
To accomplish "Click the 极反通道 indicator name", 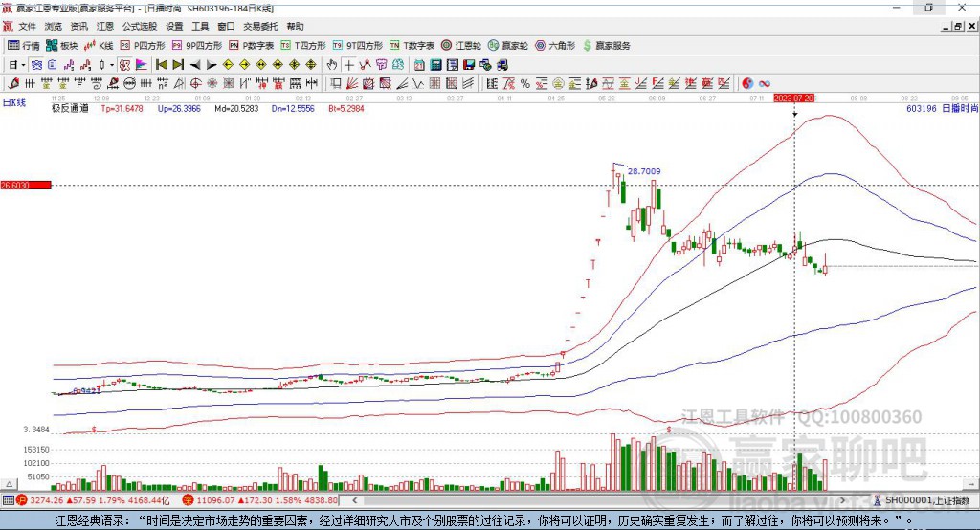I will pyautogui.click(x=70, y=108).
